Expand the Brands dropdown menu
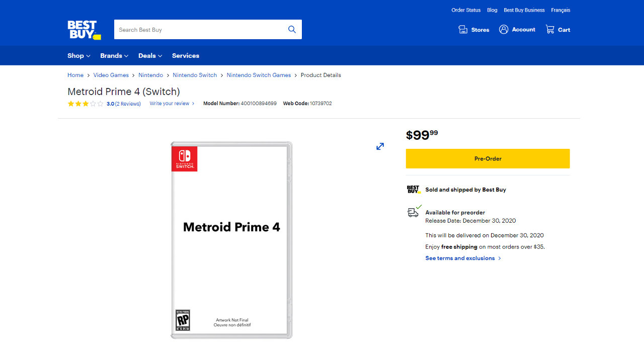 114,56
